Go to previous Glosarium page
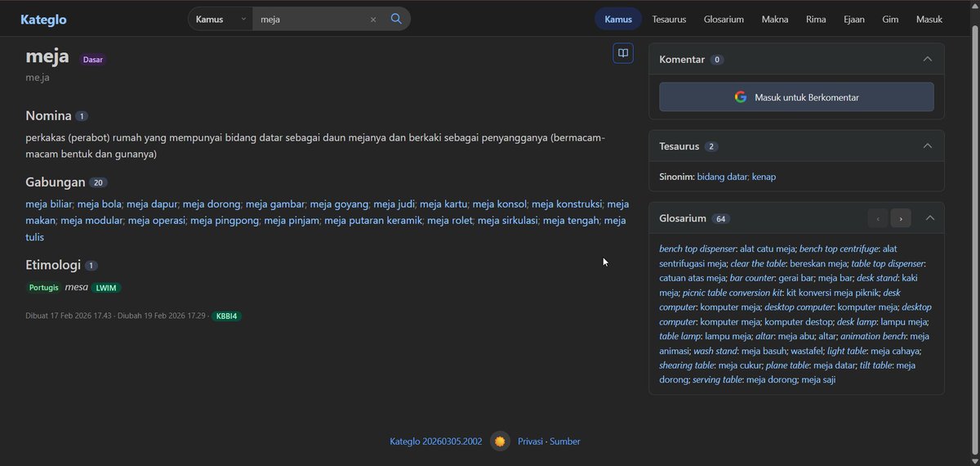 (x=878, y=218)
